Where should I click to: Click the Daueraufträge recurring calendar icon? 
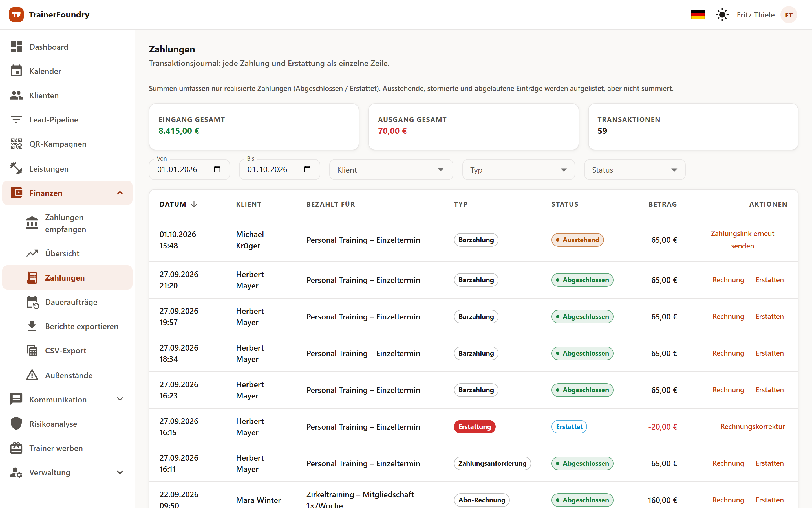pyautogui.click(x=32, y=302)
